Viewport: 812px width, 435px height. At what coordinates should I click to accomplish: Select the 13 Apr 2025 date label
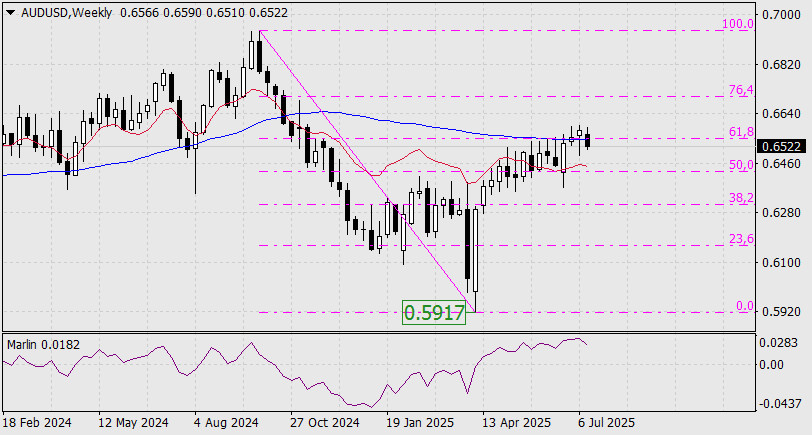click(x=517, y=423)
